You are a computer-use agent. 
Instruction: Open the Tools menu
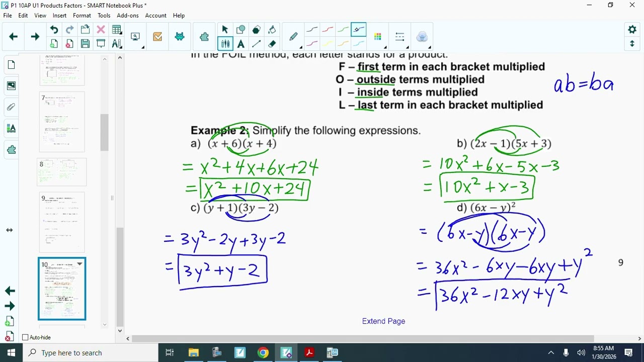pyautogui.click(x=104, y=16)
